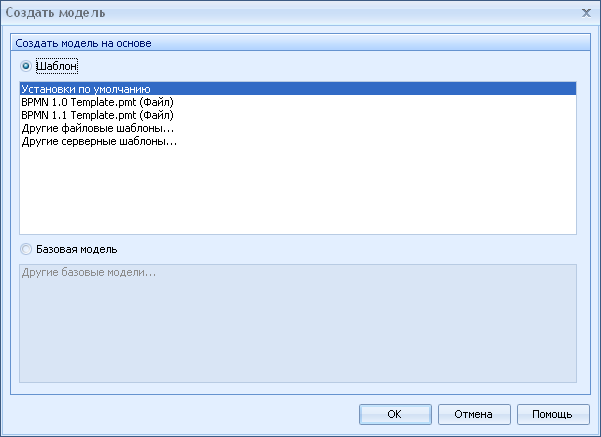This screenshot has height=437, width=601.
Task: Click the Создать модель title bar
Action: pyautogui.click(x=291, y=13)
